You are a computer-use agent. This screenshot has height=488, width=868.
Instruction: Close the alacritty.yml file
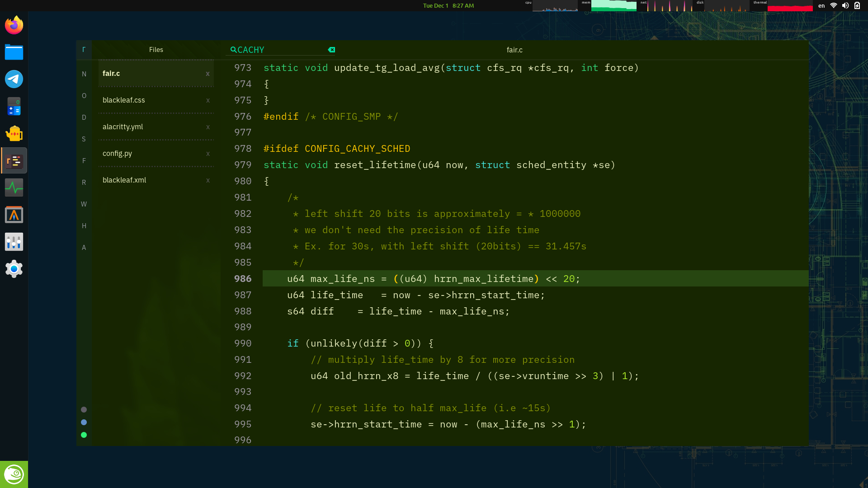point(208,127)
